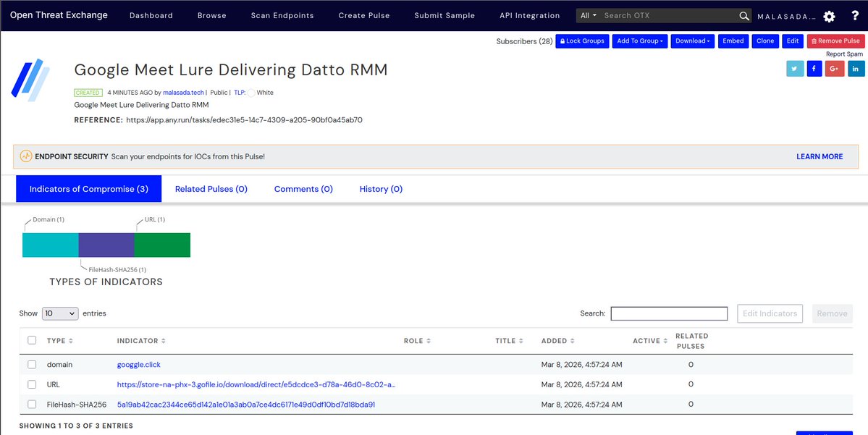Viewport: 868px width, 435px height.
Task: Sort by Type column arrows
Action: pyautogui.click(x=71, y=341)
